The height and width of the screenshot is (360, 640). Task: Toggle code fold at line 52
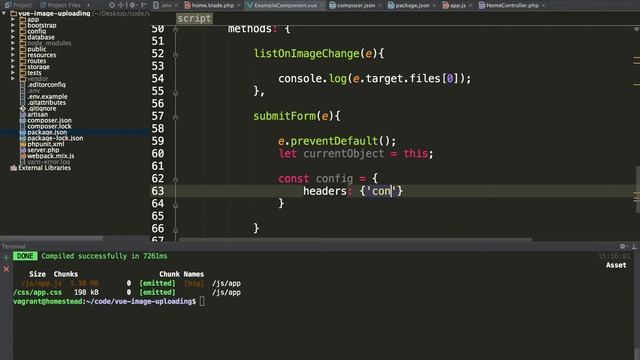coord(176,54)
